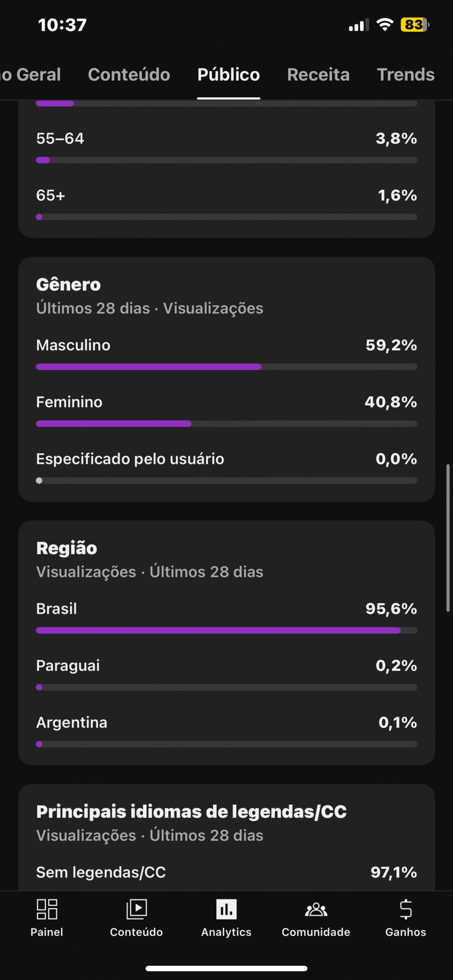Tap the Conteúdo icon in bottom bar
453x980 pixels.
point(136,910)
